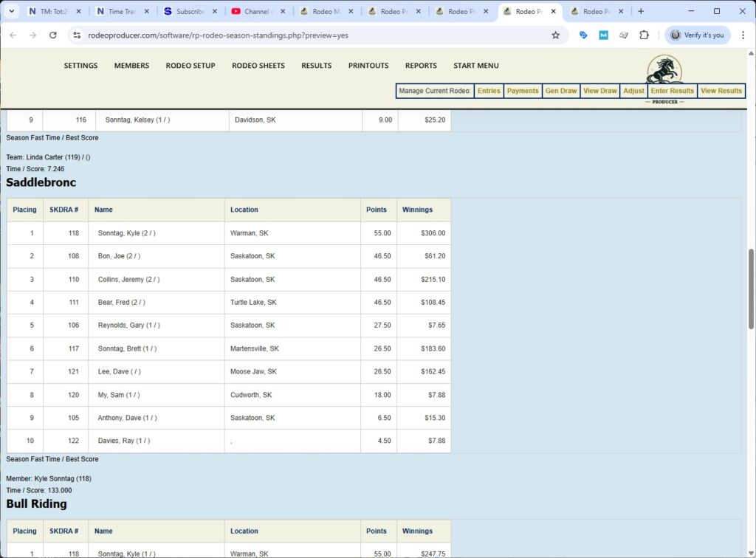Click the Verify it's you profile avatar
This screenshot has width=756, height=558.
coord(675,35)
